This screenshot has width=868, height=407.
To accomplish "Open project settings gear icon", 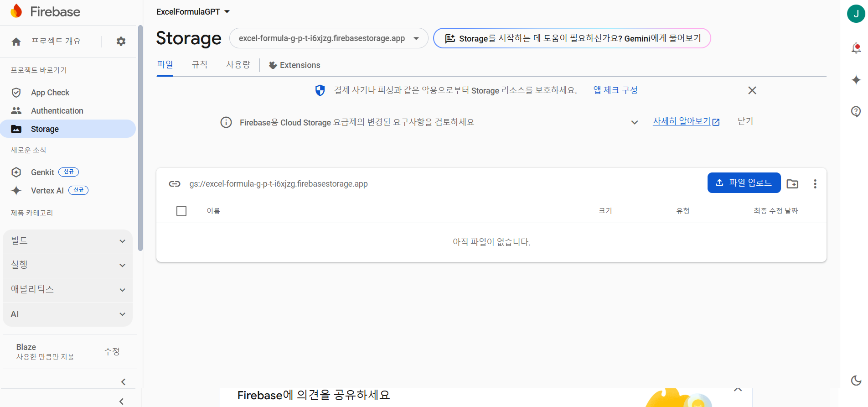I will [x=121, y=42].
